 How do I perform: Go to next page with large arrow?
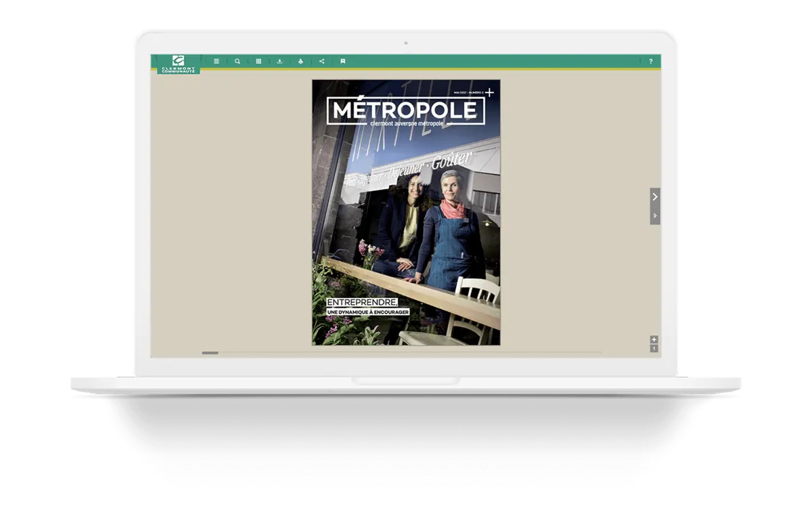tap(655, 197)
